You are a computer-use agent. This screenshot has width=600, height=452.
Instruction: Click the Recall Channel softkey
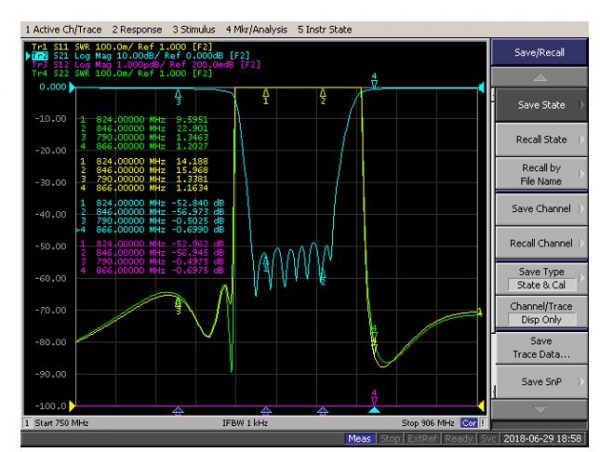pos(541,243)
